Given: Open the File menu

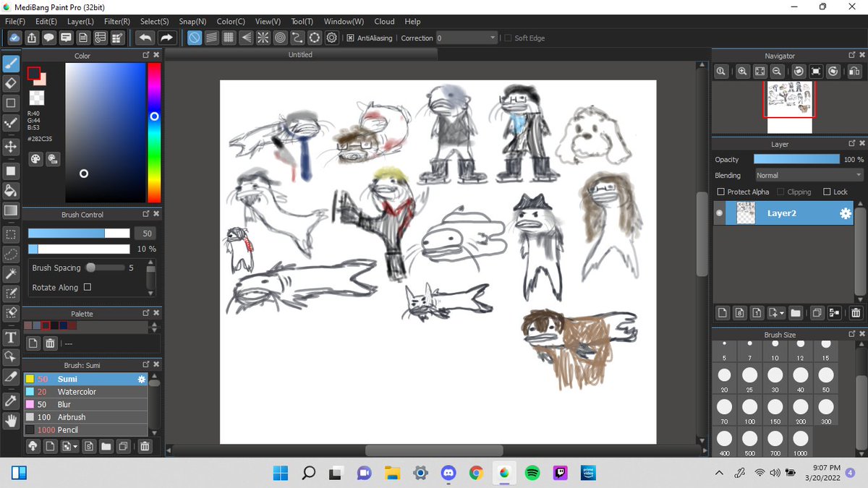Looking at the screenshot, I should tap(15, 22).
